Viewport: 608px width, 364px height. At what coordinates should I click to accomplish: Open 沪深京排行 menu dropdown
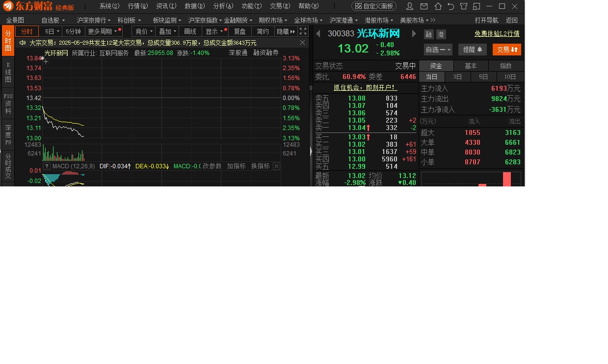[x=94, y=20]
